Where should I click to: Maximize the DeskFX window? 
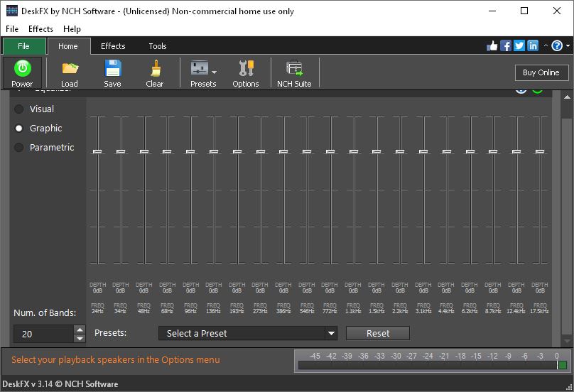point(524,11)
